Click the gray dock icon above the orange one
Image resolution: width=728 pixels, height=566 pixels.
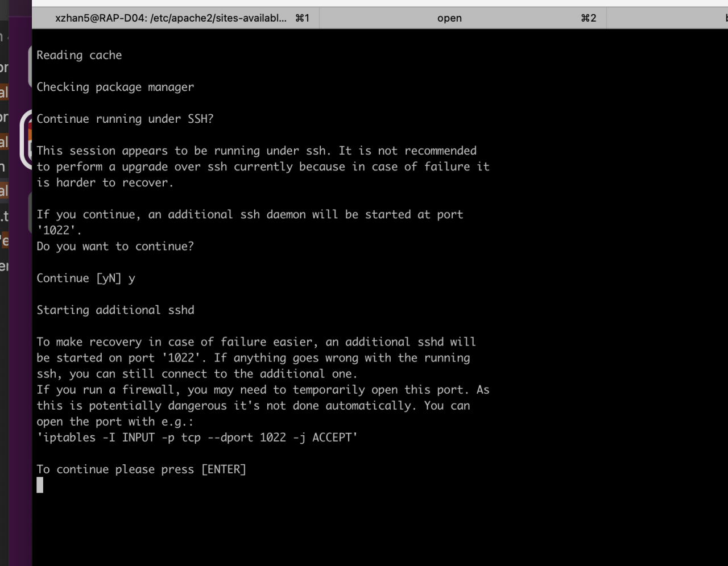click(30, 65)
